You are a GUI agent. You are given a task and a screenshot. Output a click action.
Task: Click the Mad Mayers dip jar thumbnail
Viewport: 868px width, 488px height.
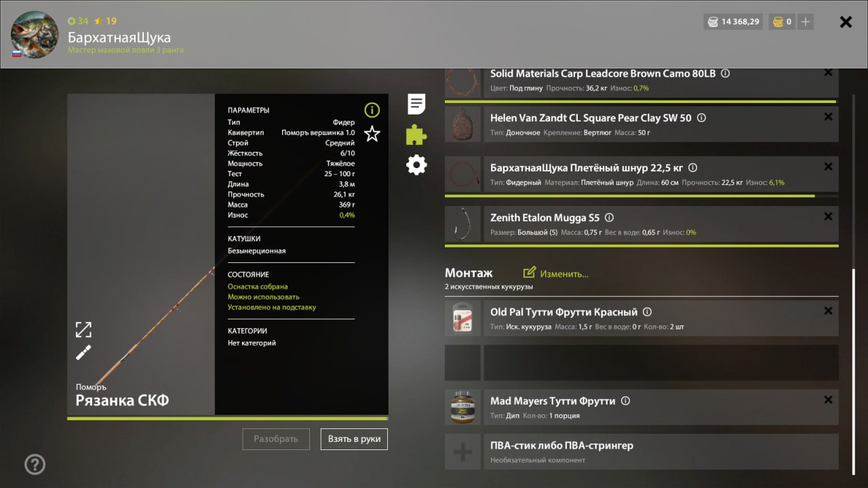(462, 407)
